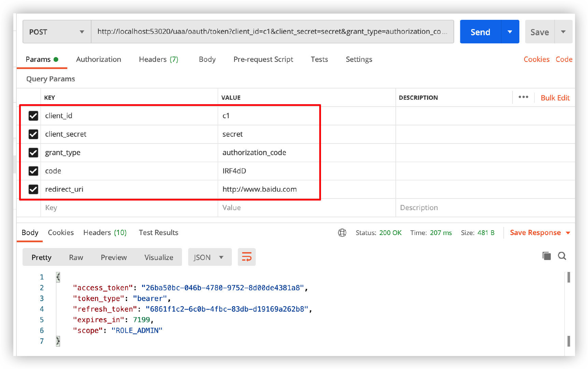This screenshot has width=588, height=369.
Task: Open the Tests tab
Action: pos(319,59)
